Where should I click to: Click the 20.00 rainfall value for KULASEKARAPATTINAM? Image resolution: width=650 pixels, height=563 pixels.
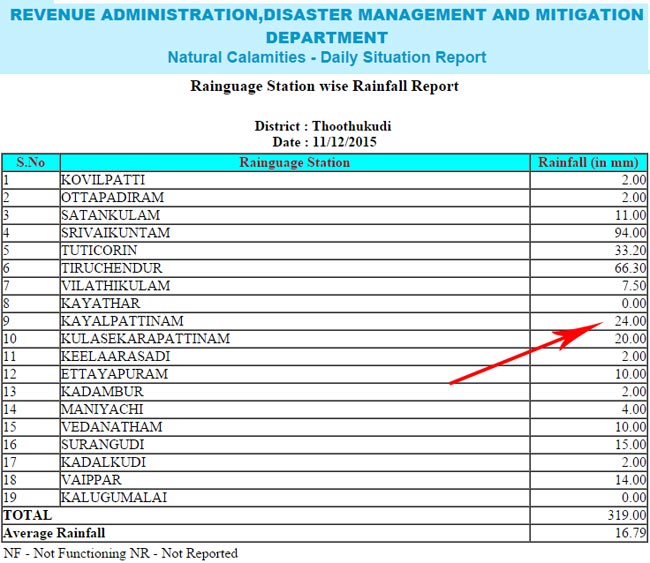(631, 339)
